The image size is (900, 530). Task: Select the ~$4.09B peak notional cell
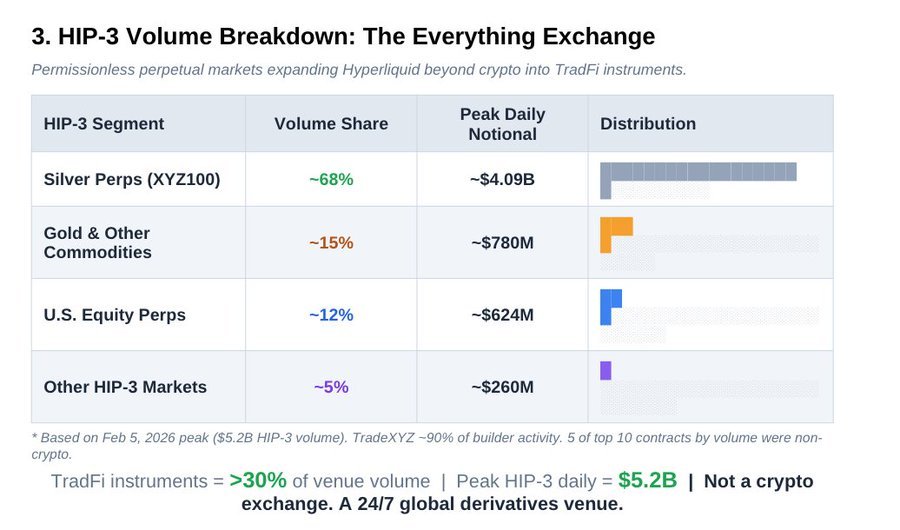502,180
